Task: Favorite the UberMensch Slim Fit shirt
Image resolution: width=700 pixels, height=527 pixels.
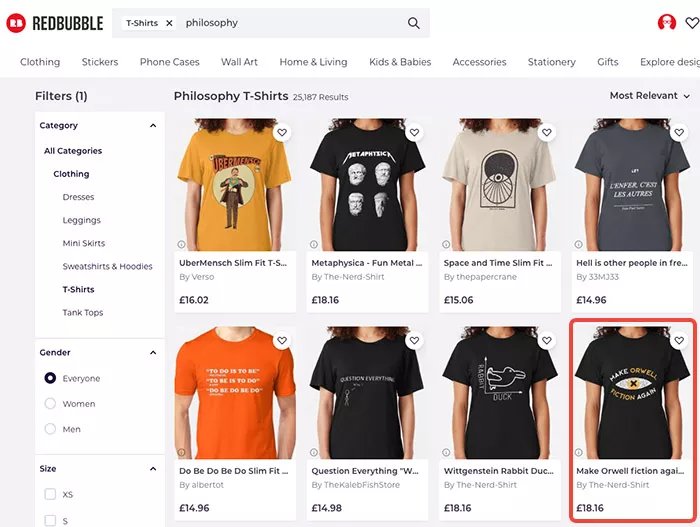Action: click(x=282, y=133)
